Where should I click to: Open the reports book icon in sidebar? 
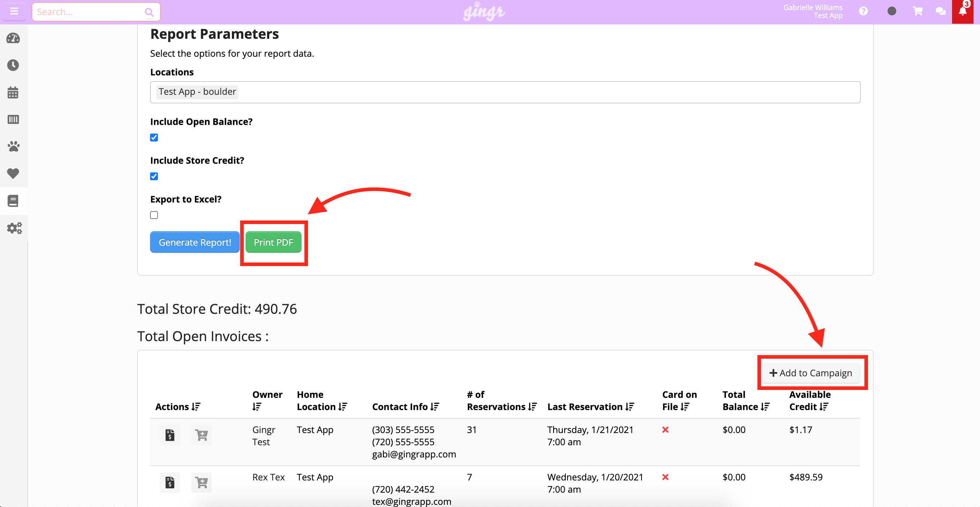click(13, 201)
